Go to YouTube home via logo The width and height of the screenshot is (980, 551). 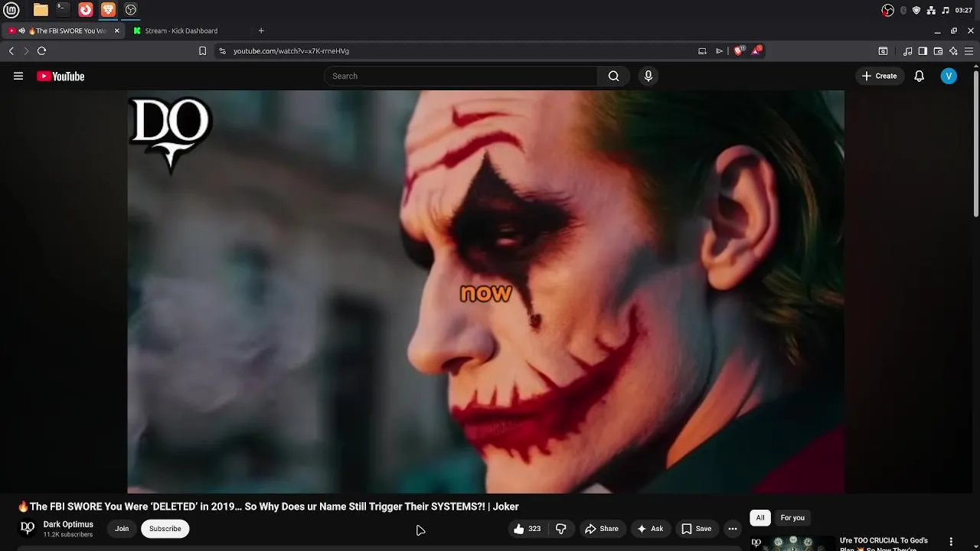tap(60, 76)
